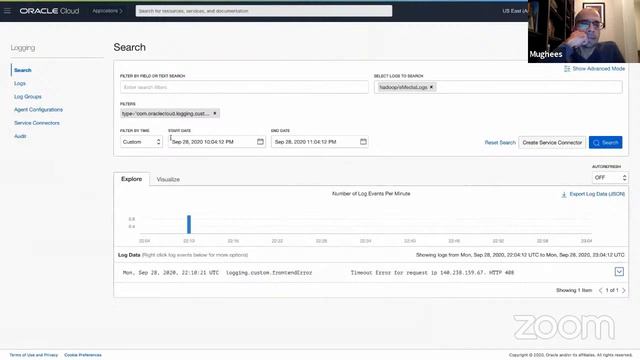Click the End Date field
Image resolution: width=640 pixels, height=360 pixels.
point(320,142)
